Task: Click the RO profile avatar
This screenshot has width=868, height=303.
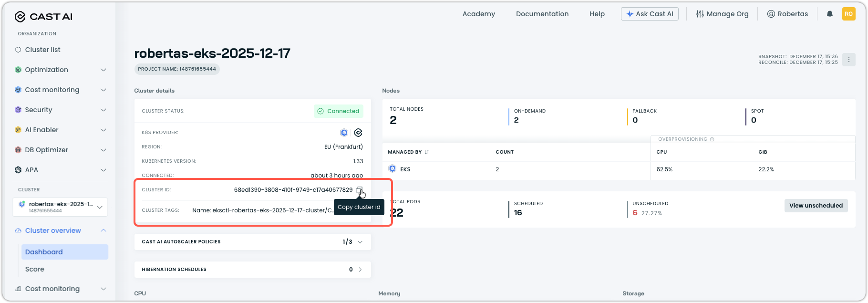Action: click(848, 14)
